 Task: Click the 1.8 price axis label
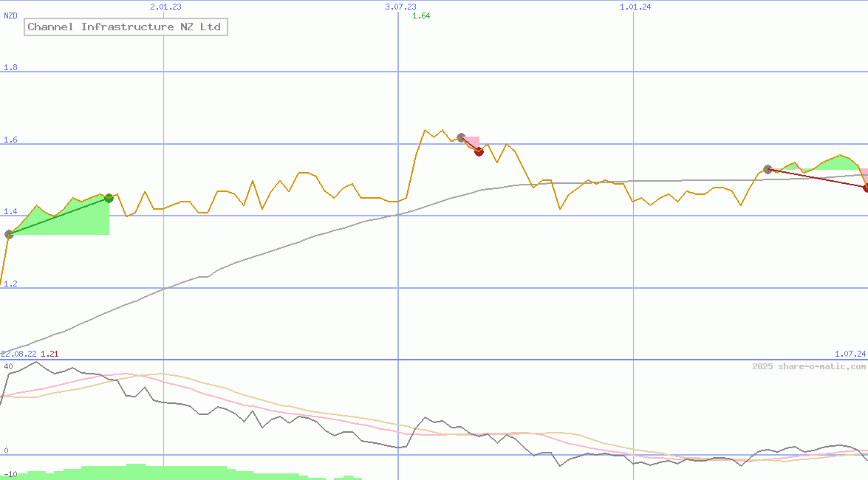click(10, 67)
